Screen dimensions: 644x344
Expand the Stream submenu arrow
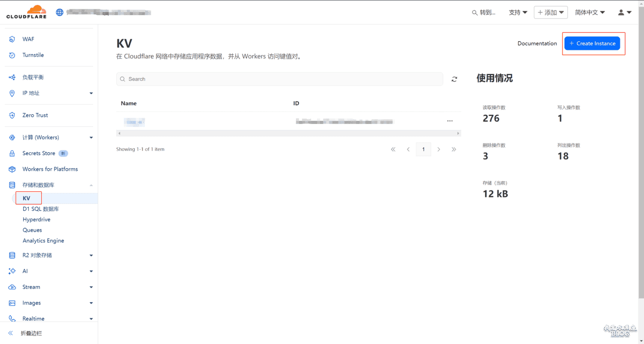coord(91,287)
